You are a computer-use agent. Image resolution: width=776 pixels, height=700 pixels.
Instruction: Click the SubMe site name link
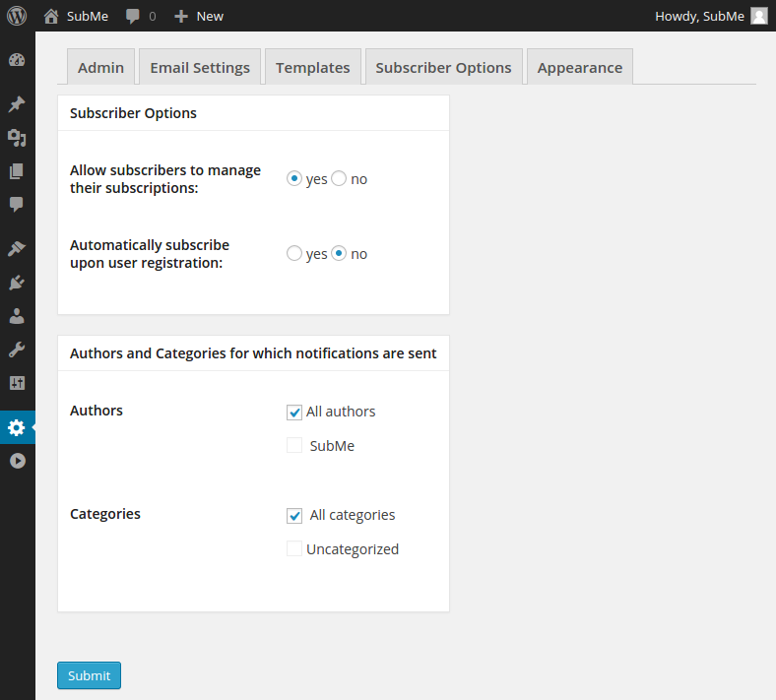click(88, 17)
